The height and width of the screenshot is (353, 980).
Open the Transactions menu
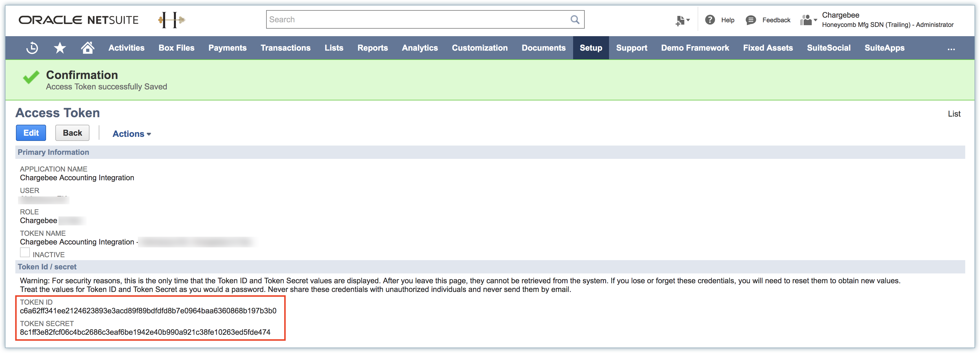tap(285, 48)
